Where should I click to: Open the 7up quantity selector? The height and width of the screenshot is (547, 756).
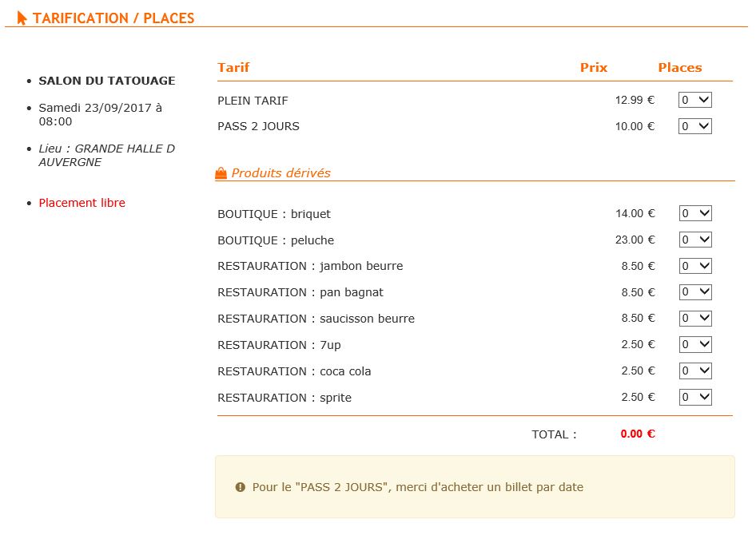pyautogui.click(x=695, y=345)
